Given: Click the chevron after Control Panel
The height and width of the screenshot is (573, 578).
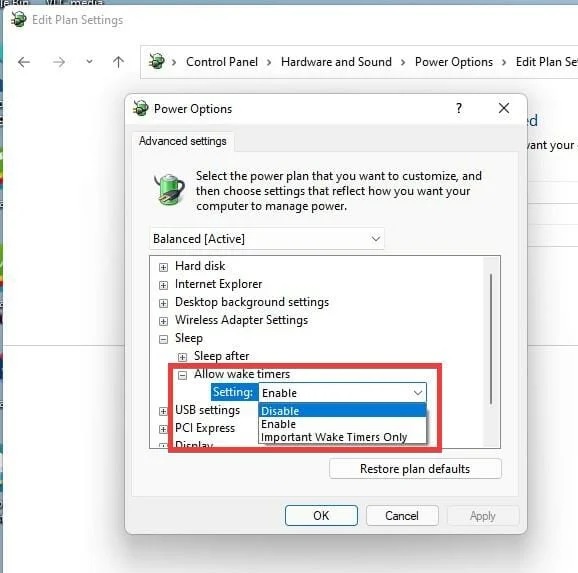Looking at the screenshot, I should [269, 62].
